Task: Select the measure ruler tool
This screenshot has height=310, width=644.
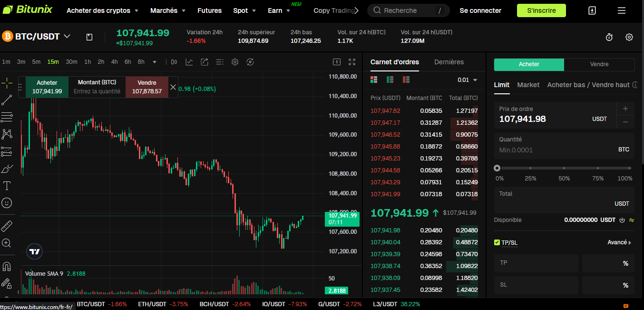Action: click(x=7, y=225)
